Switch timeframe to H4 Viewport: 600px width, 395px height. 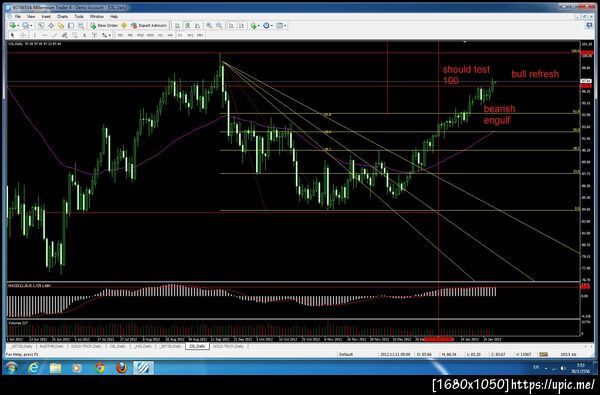pyautogui.click(x=170, y=35)
